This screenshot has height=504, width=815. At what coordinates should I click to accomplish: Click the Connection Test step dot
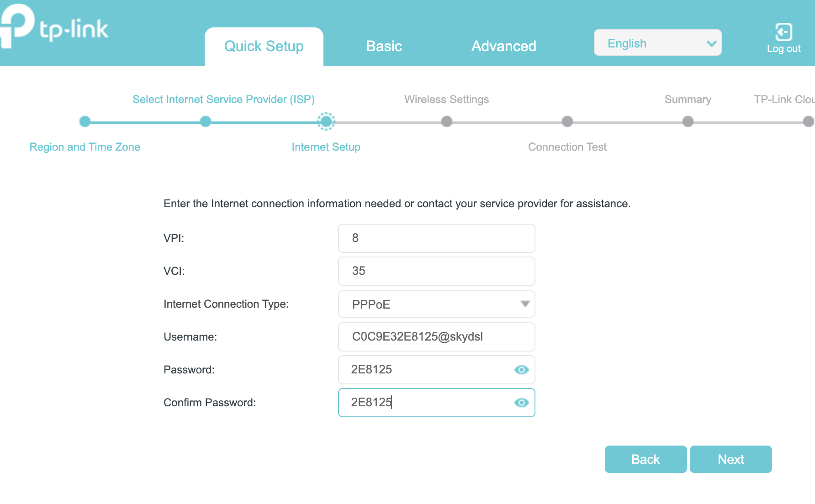[x=567, y=121]
